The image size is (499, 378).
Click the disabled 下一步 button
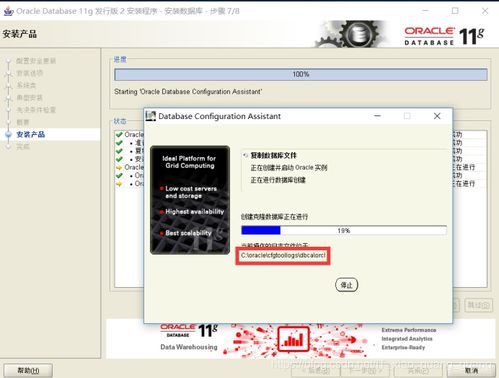coord(366,371)
